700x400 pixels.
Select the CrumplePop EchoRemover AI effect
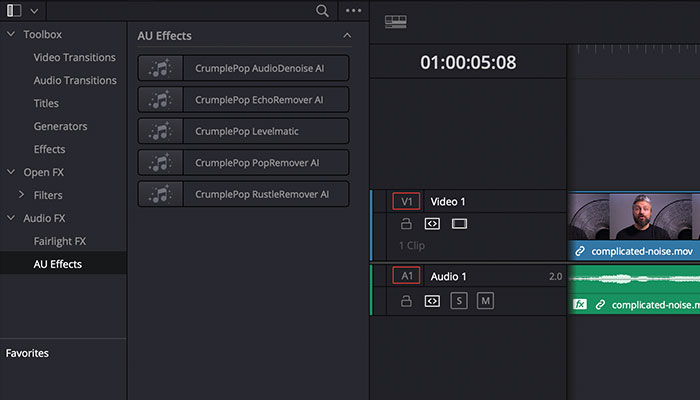click(243, 100)
